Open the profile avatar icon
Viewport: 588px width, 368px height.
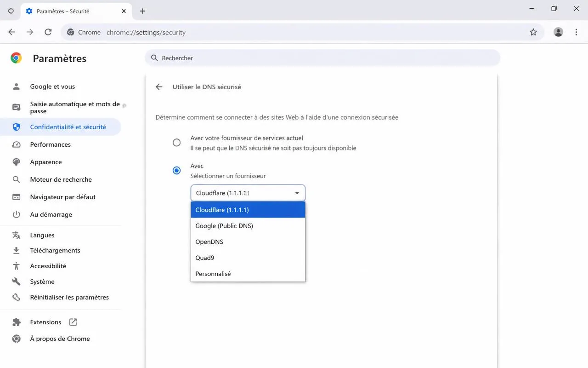[558, 32]
